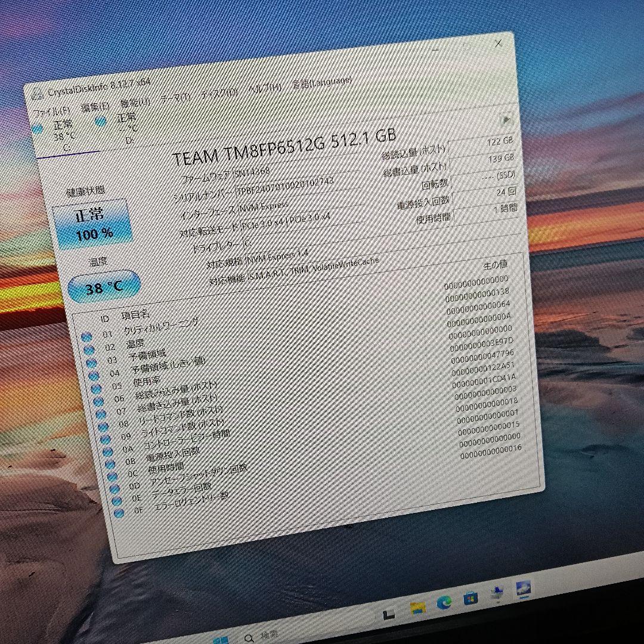The width and height of the screenshot is (644, 644).
Task: Click the serial number field TPBF2407010020102743
Action: [298, 185]
